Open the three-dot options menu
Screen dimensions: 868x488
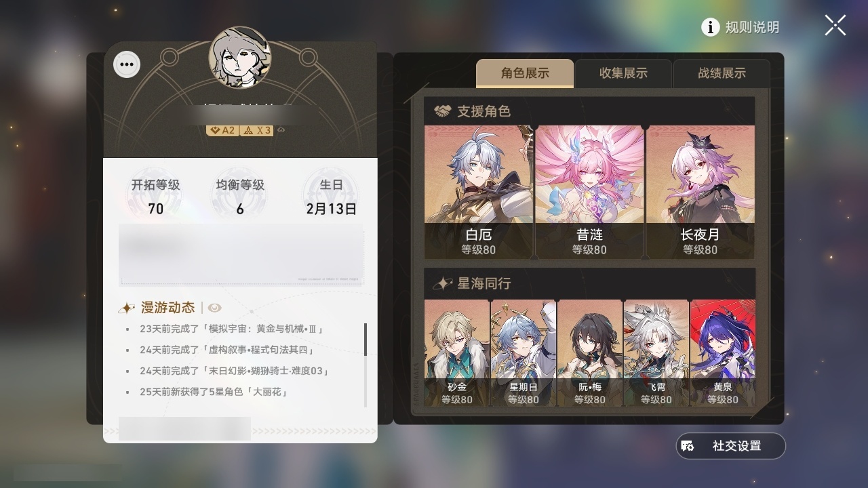point(127,65)
